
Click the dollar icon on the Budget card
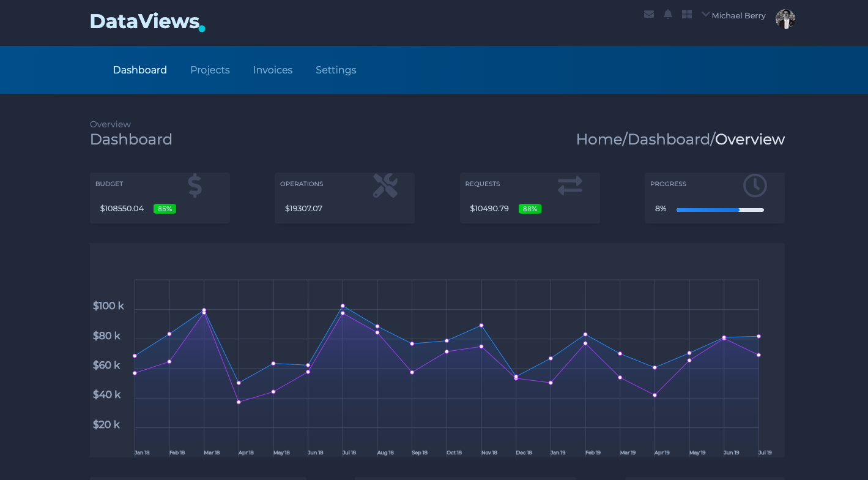point(195,186)
